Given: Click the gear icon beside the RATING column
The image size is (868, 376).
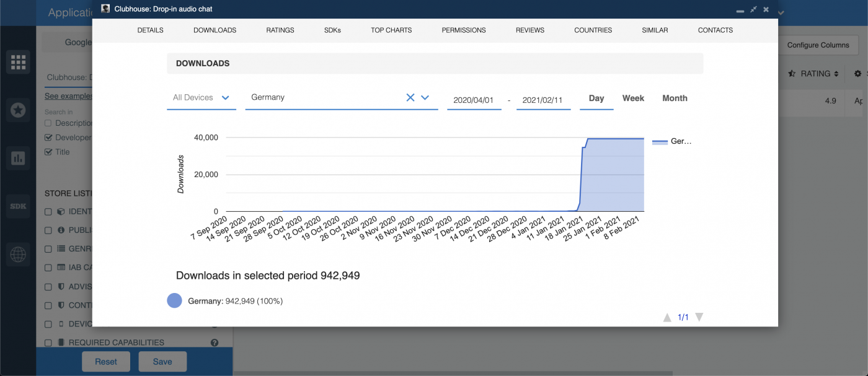Looking at the screenshot, I should pos(858,73).
